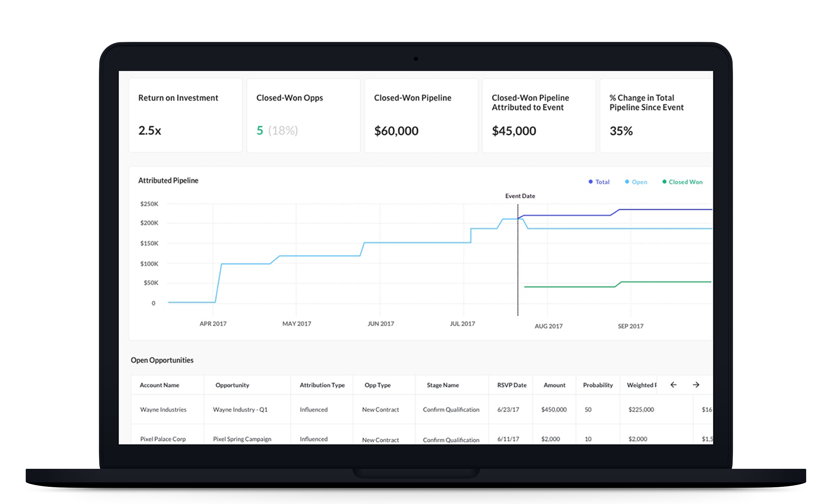
Task: Sort by Account Name column header
Action: click(159, 385)
